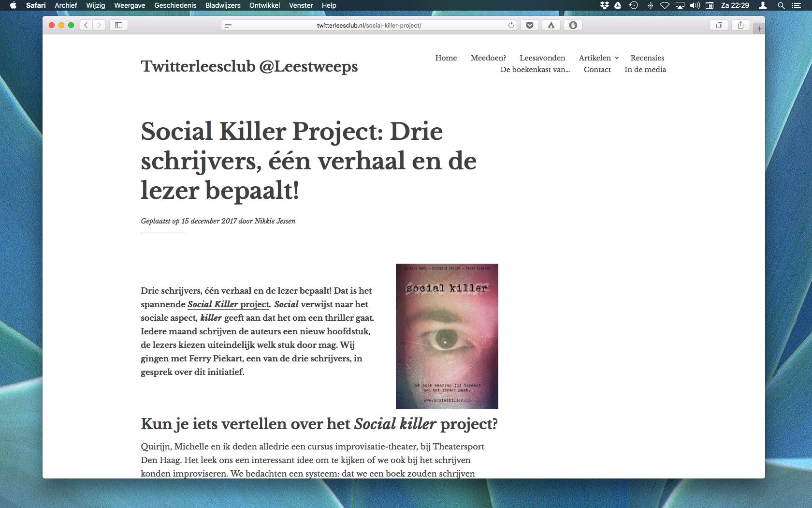Click the 15 december 2017 post date
Viewport: 812px width, 508px height.
point(209,221)
